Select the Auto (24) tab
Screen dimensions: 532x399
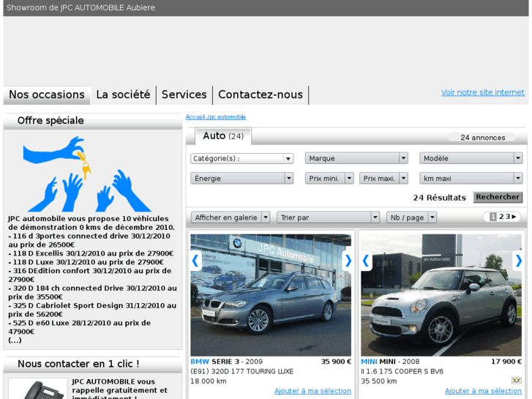(x=223, y=136)
